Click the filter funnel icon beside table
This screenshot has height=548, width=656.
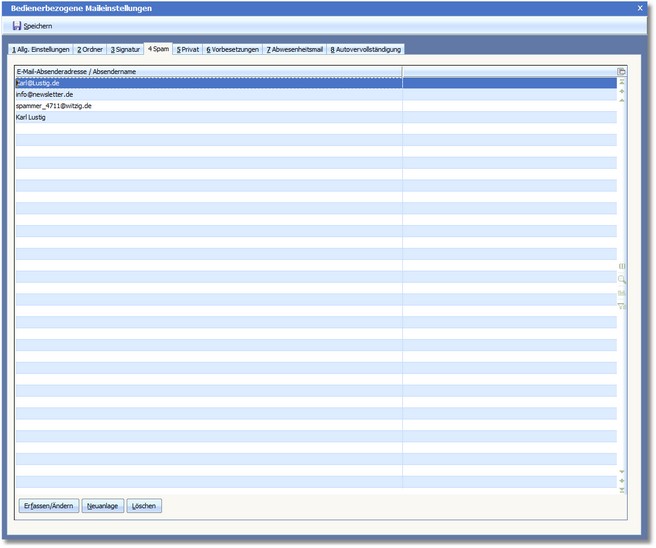(622, 306)
